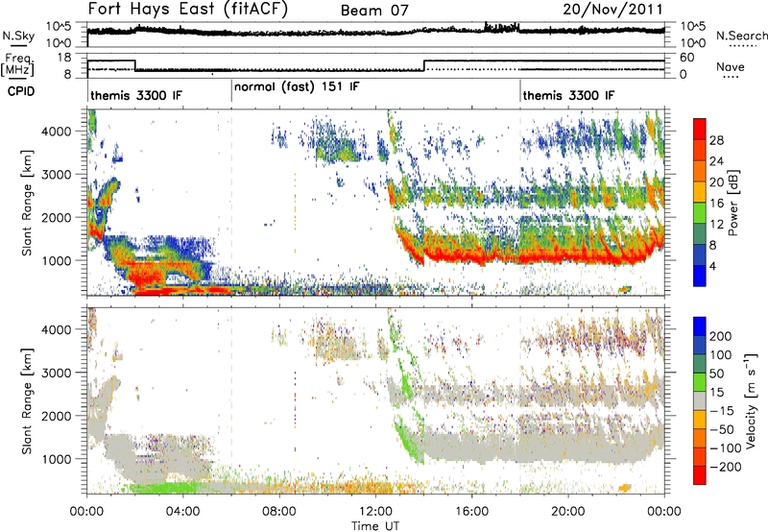Click the "1000" tick of the velocity panel
This screenshot has height=532, width=768.
pyautogui.click(x=57, y=459)
